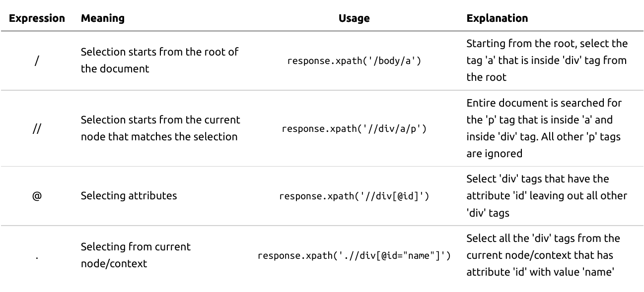Select code response.xpath('//div/a/p')
The height and width of the screenshot is (292, 644).
tap(354, 129)
